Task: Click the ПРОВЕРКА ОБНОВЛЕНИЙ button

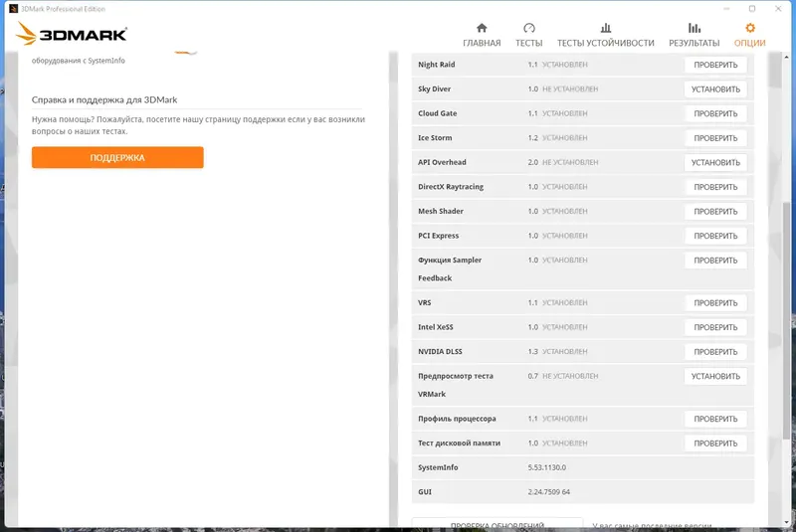Action: tap(497, 524)
